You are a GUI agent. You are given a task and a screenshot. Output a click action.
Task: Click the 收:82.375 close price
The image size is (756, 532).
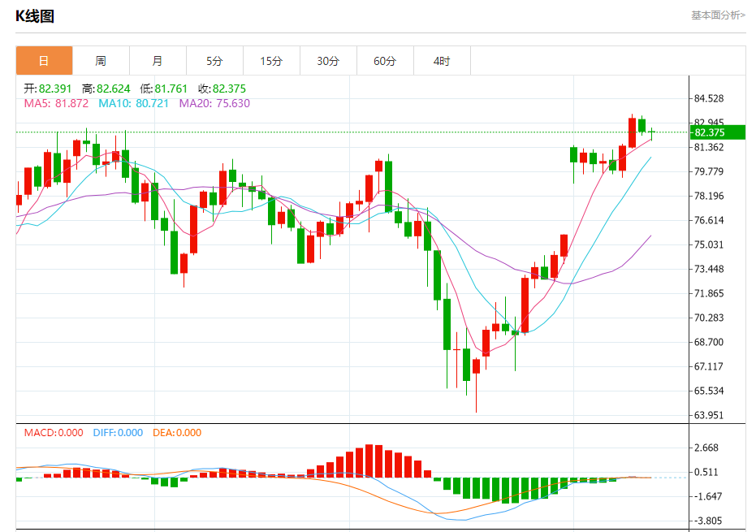click(222, 89)
